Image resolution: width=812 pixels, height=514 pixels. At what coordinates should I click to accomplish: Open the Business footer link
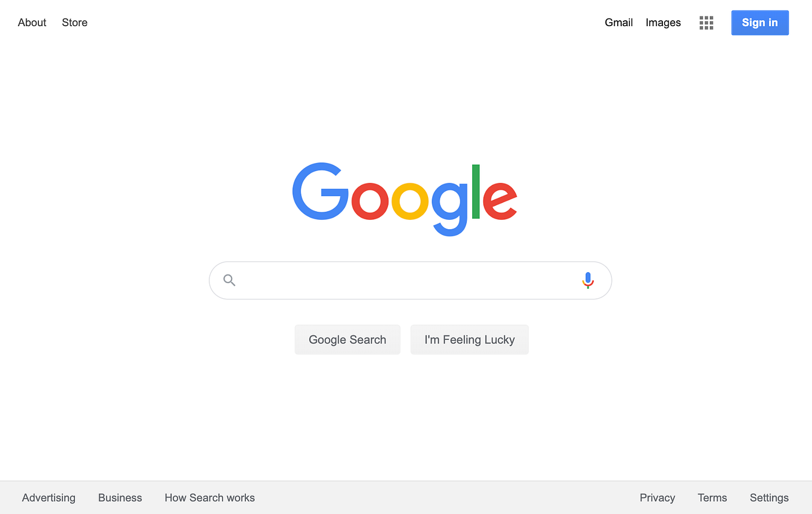(120, 498)
